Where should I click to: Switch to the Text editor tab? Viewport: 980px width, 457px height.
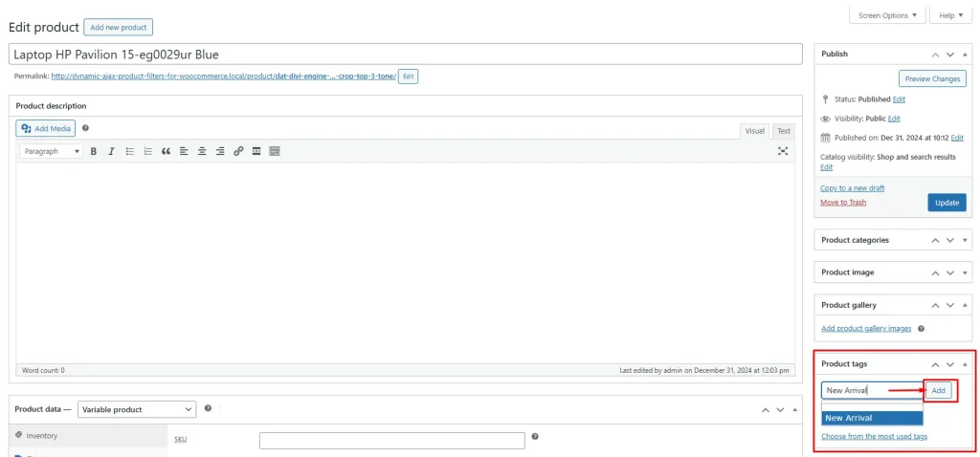coord(784,131)
